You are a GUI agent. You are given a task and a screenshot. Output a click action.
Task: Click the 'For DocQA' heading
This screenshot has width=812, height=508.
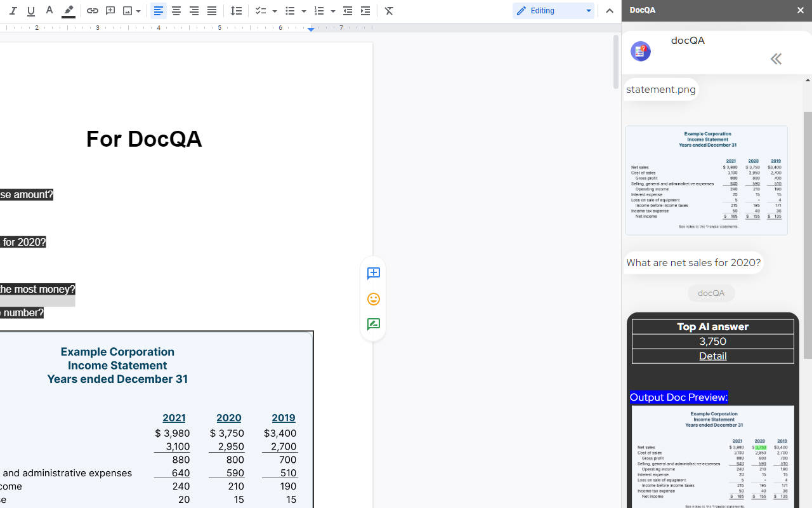[x=144, y=139]
